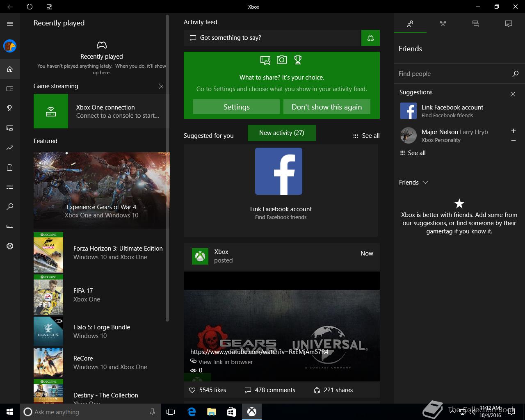The height and width of the screenshot is (420, 525).
Task: Click the Facebook icon in Suggestions list
Action: pyautogui.click(x=409, y=111)
